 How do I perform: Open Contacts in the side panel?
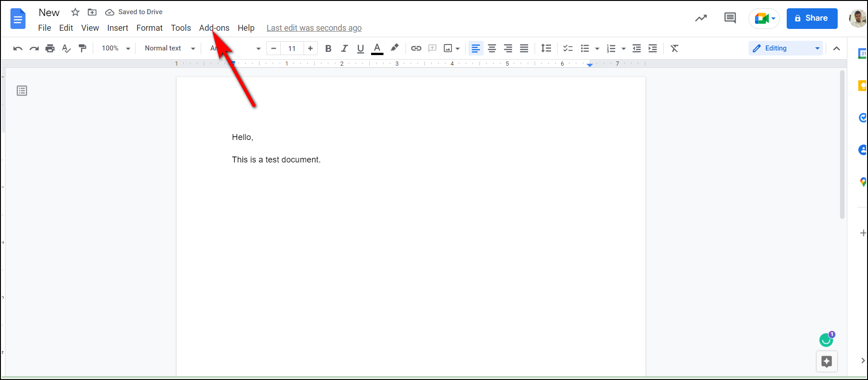862,150
